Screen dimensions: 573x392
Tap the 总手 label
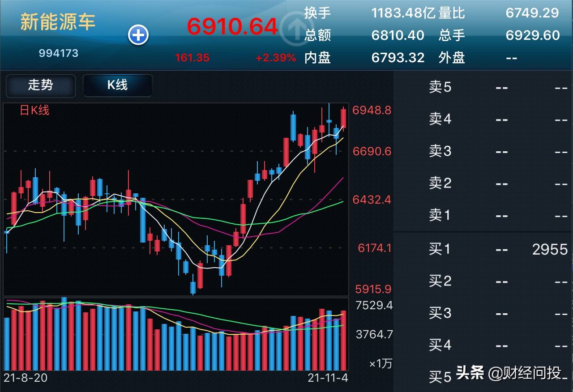452,35
